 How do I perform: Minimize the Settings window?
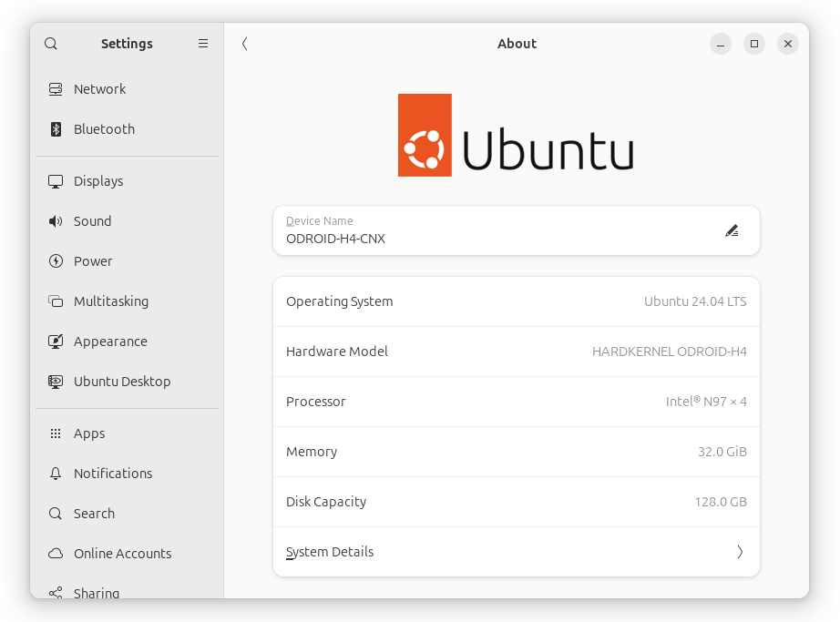click(x=721, y=44)
